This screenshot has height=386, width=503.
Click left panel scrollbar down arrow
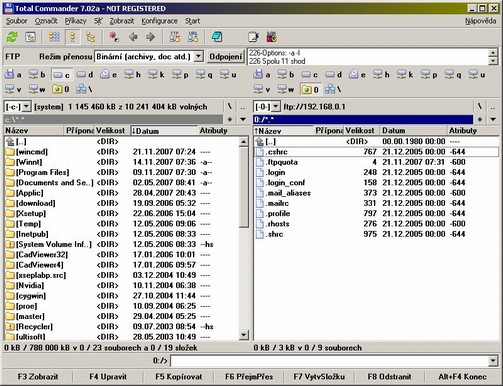[244, 335]
